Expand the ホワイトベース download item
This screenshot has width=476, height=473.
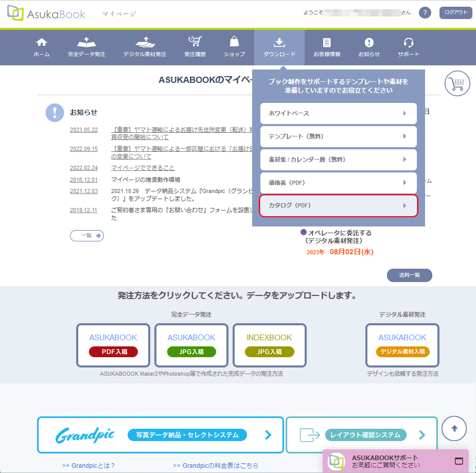[x=338, y=113]
